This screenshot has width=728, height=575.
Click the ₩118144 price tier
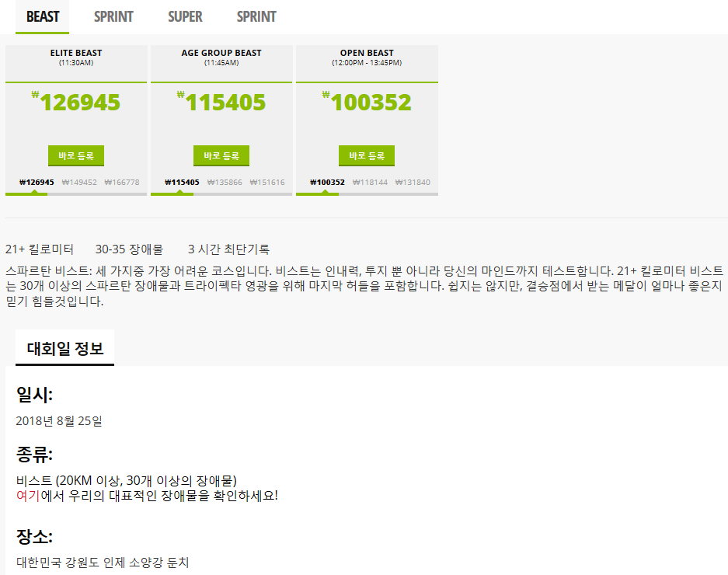(x=370, y=182)
